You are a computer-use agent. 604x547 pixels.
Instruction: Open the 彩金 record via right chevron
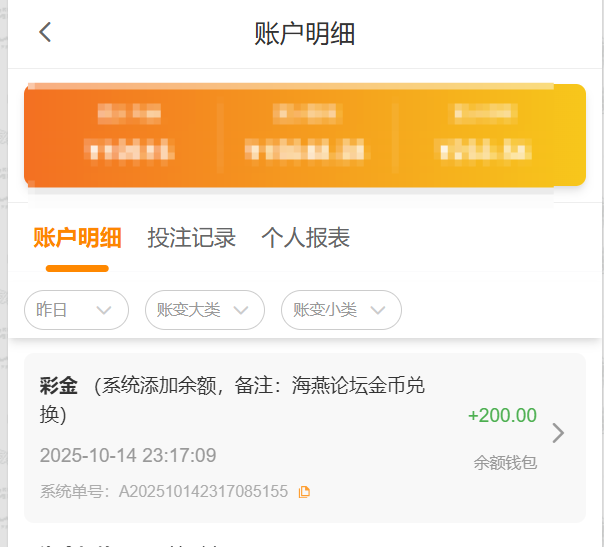tap(558, 433)
